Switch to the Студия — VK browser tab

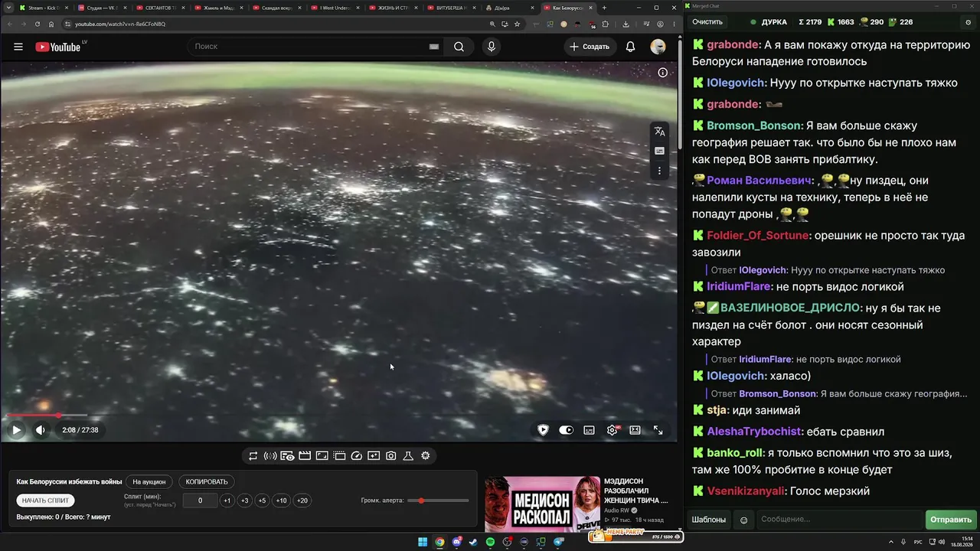(100, 8)
